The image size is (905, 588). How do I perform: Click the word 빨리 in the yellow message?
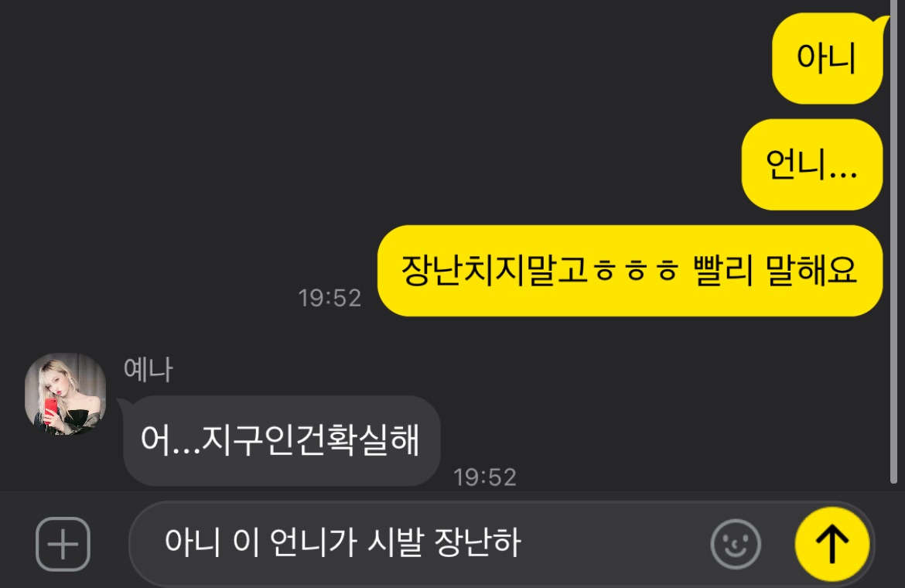pos(723,269)
